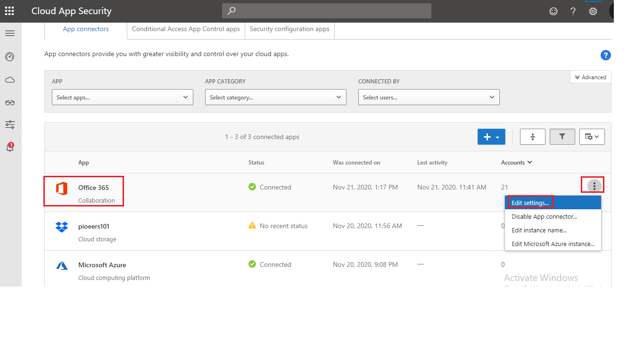Click the Status column header

pos(256,163)
